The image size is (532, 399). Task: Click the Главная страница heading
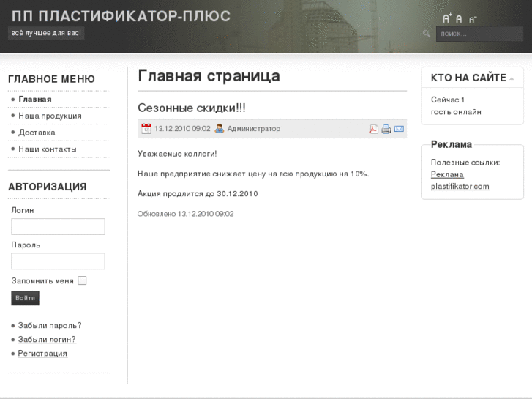point(209,75)
